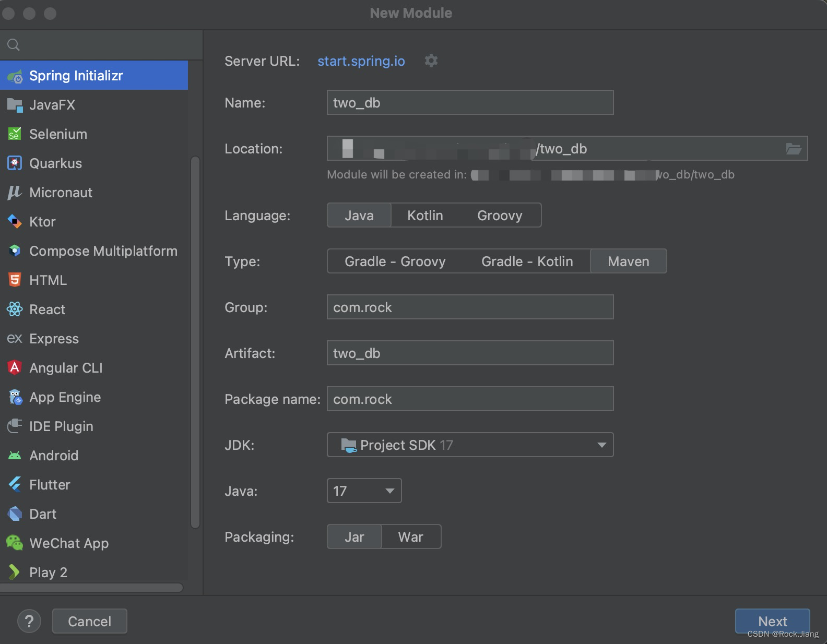827x644 pixels.
Task: Choose Maven build type
Action: (x=629, y=261)
